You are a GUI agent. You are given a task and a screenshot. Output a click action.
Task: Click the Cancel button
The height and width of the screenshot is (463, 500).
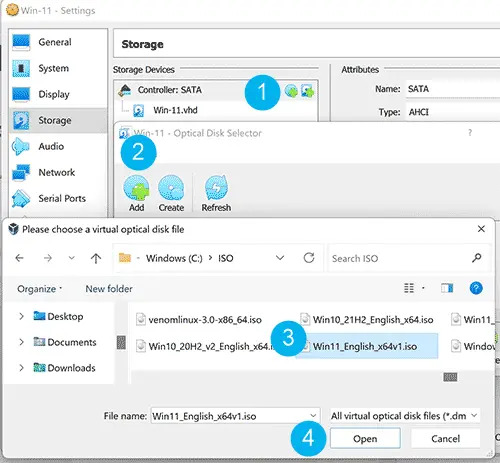coord(445,439)
